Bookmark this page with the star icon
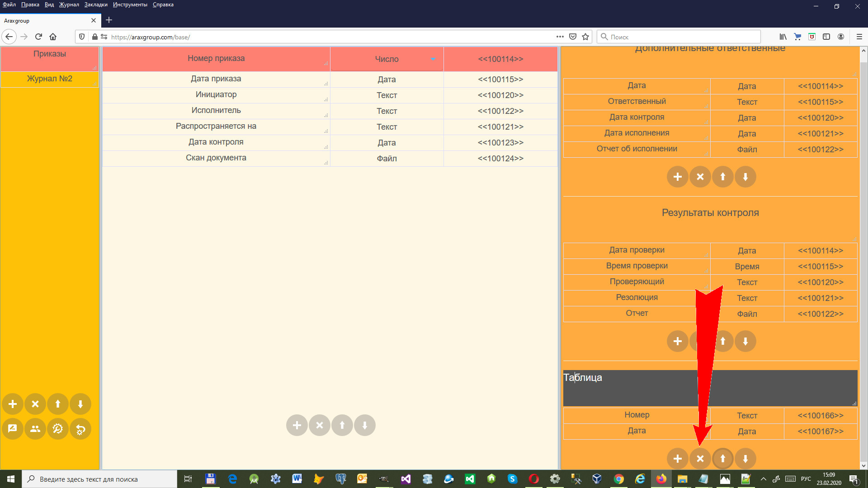 (x=585, y=37)
